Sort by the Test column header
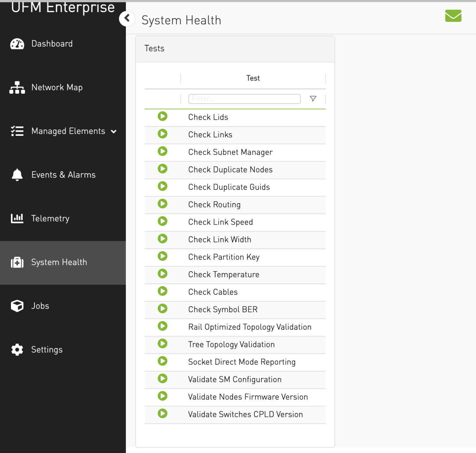Screen dimensions: 476x453 pos(253,78)
